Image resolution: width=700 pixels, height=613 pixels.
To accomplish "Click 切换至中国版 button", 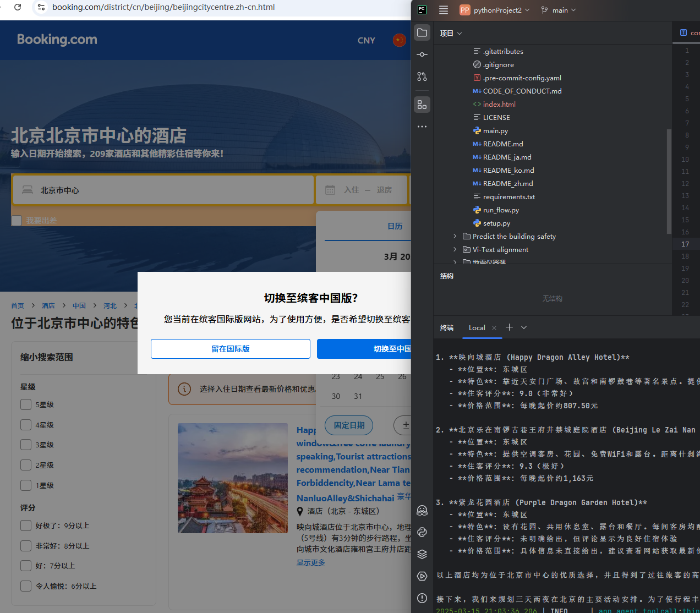I will coord(364,349).
